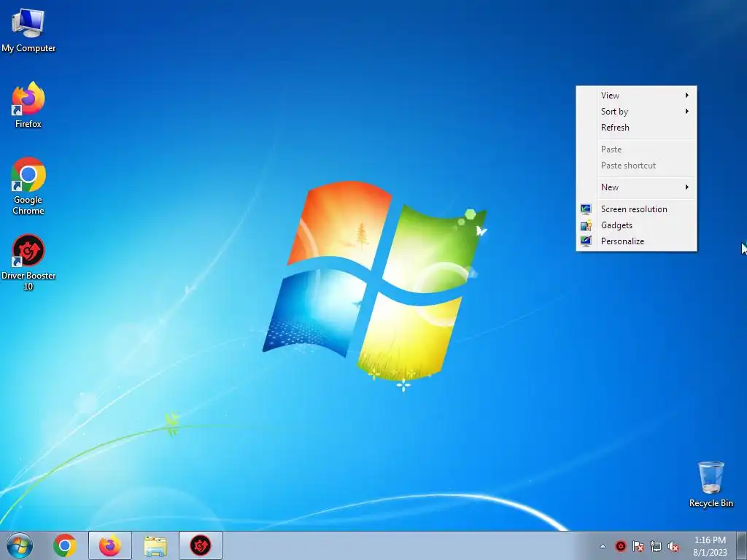Click the red Driver Booster tray icon

[x=620, y=546]
